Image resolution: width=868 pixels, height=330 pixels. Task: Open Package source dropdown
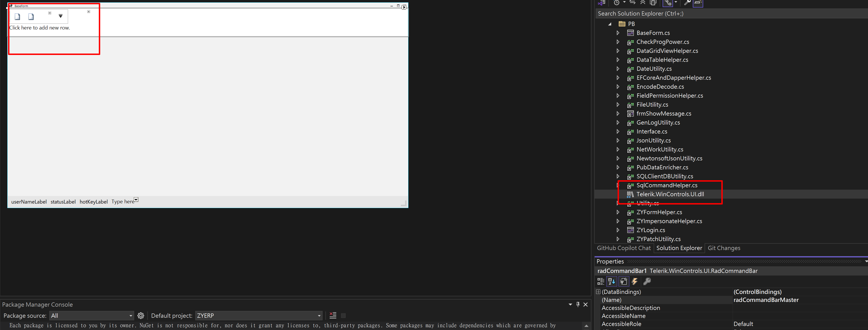click(x=131, y=316)
